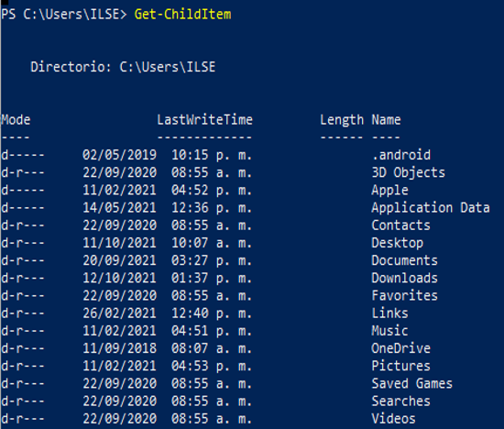The image size is (504, 429).
Task: Click the time 04:51 p. m.
Action: 212,331
